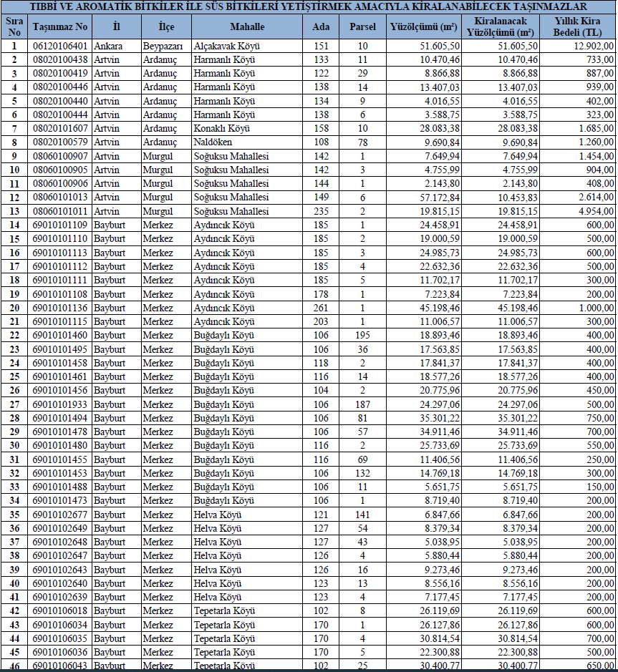Click the 'Mahalle' column header
618x672 pixels.
coord(247,26)
